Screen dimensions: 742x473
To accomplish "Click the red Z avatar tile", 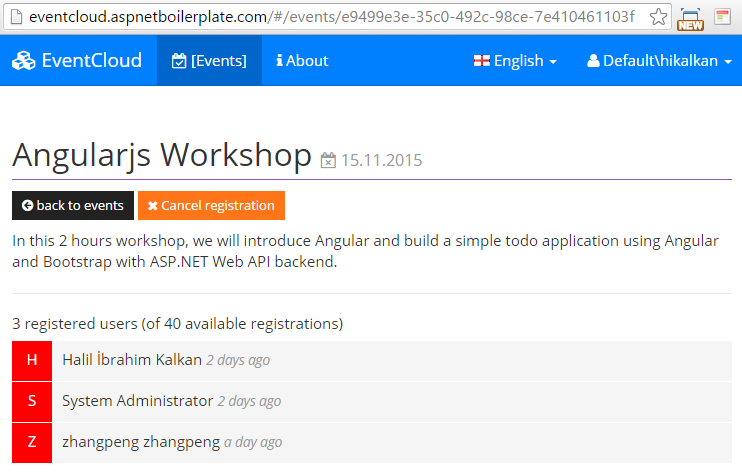I will [32, 442].
